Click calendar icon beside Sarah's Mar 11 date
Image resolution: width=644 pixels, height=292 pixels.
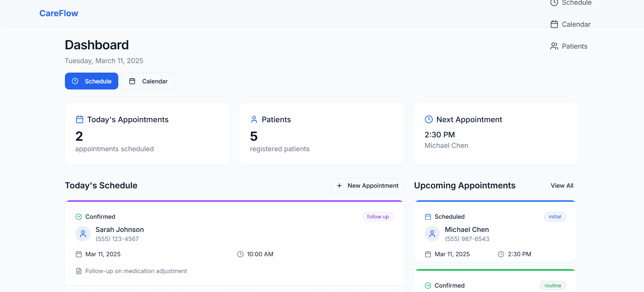click(79, 254)
